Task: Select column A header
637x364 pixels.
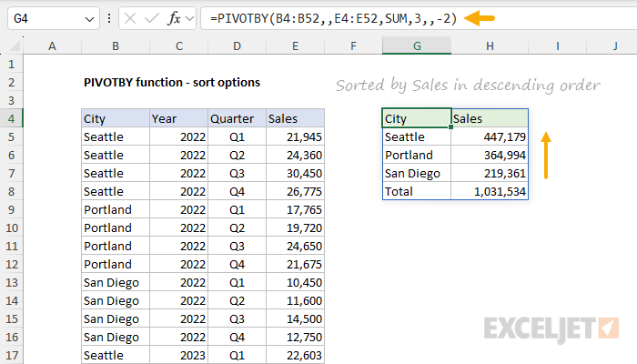Action: pyautogui.click(x=52, y=45)
